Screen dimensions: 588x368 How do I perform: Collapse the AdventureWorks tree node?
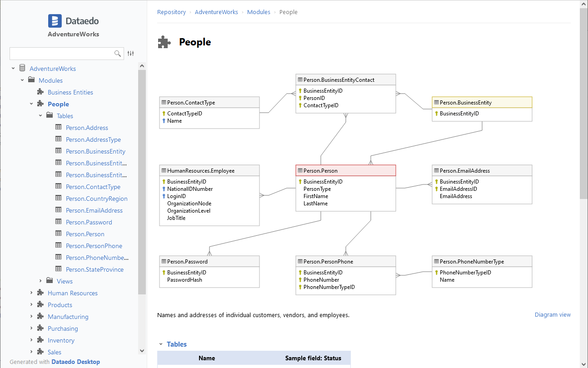(x=13, y=69)
